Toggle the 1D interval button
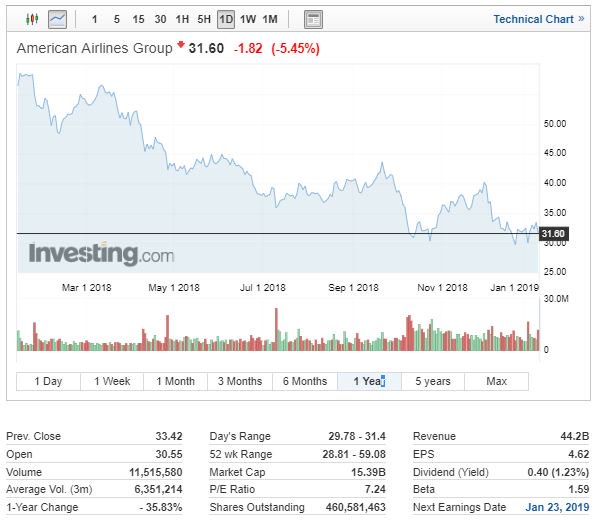The width and height of the screenshot is (599, 529). coord(226,19)
